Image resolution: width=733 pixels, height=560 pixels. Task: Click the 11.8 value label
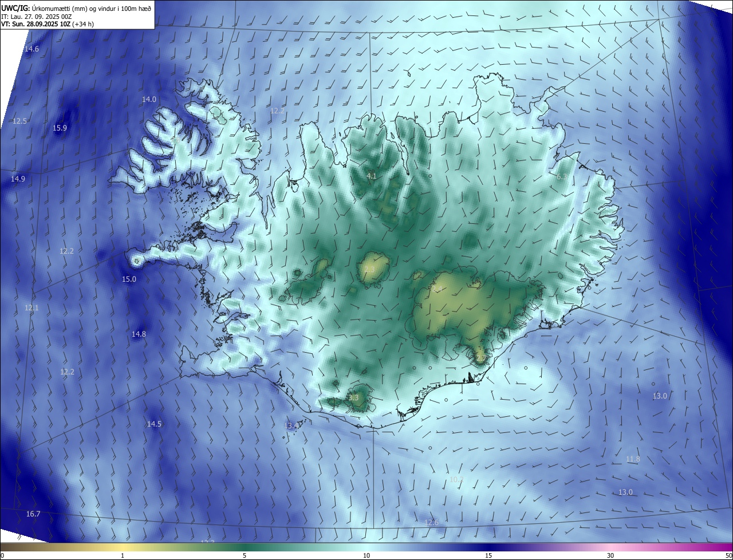click(633, 459)
